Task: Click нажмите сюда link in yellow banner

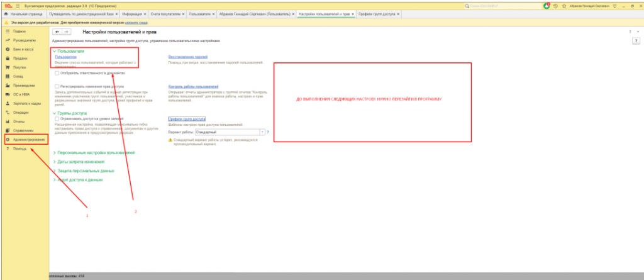Action: click(136, 23)
